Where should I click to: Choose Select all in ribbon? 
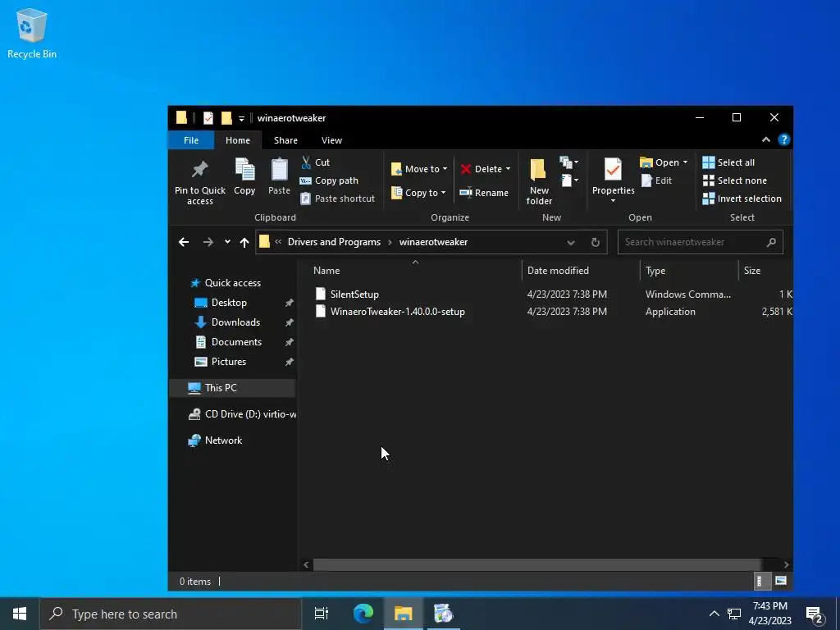pyautogui.click(x=728, y=162)
